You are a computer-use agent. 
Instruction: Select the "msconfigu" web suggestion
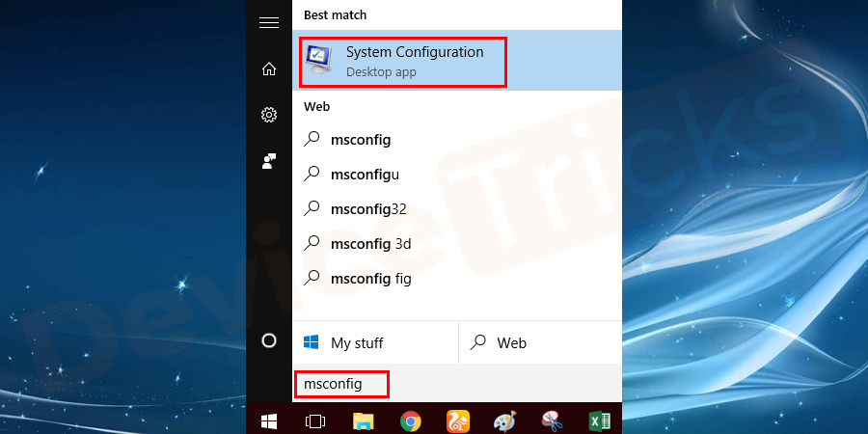pos(365,174)
